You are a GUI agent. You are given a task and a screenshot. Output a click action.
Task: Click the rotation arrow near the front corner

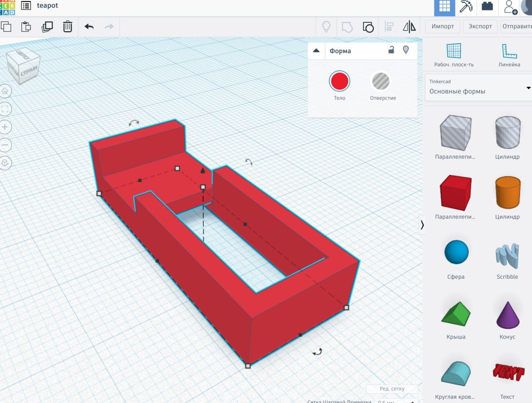pos(318,352)
